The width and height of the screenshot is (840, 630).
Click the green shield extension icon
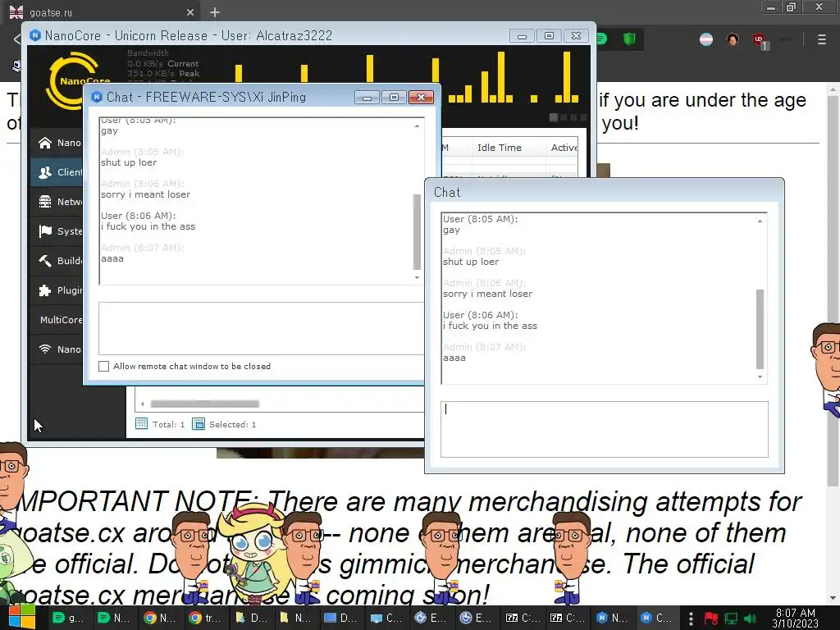(629, 39)
